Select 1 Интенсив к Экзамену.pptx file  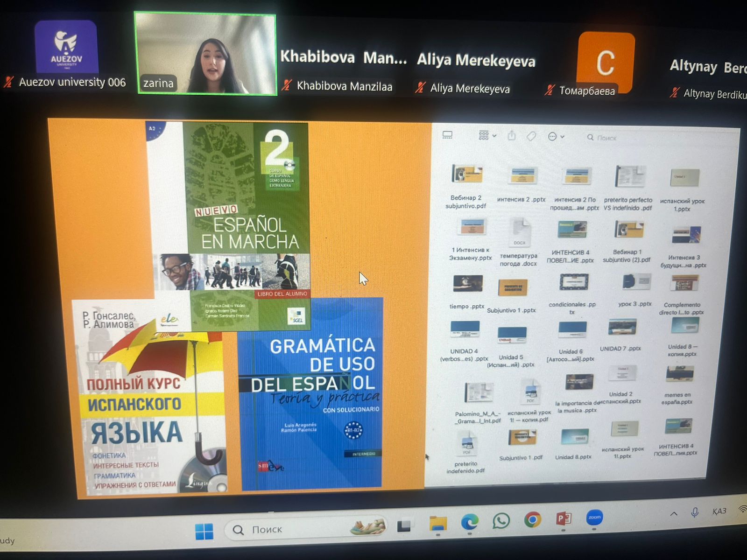pyautogui.click(x=472, y=228)
